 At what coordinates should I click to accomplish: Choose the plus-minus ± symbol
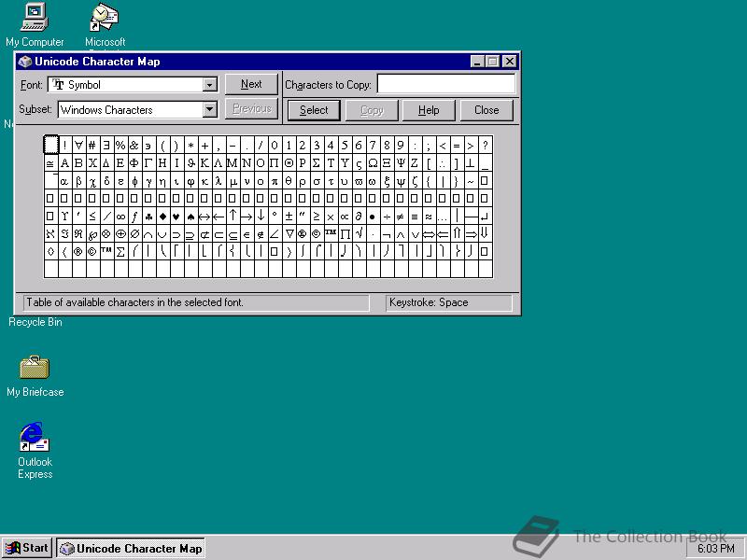click(x=289, y=217)
